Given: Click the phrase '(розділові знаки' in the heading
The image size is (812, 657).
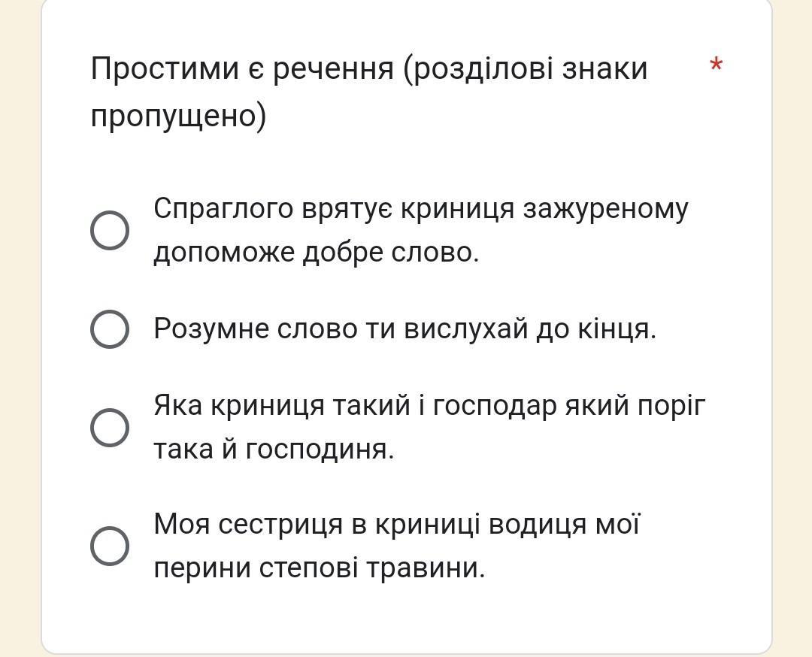Looking at the screenshot, I should pos(526,68).
